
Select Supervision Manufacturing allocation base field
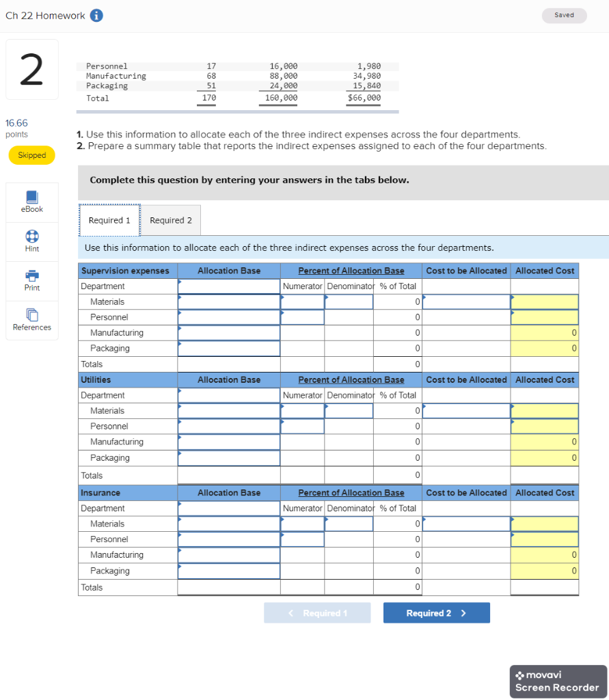[x=229, y=333]
